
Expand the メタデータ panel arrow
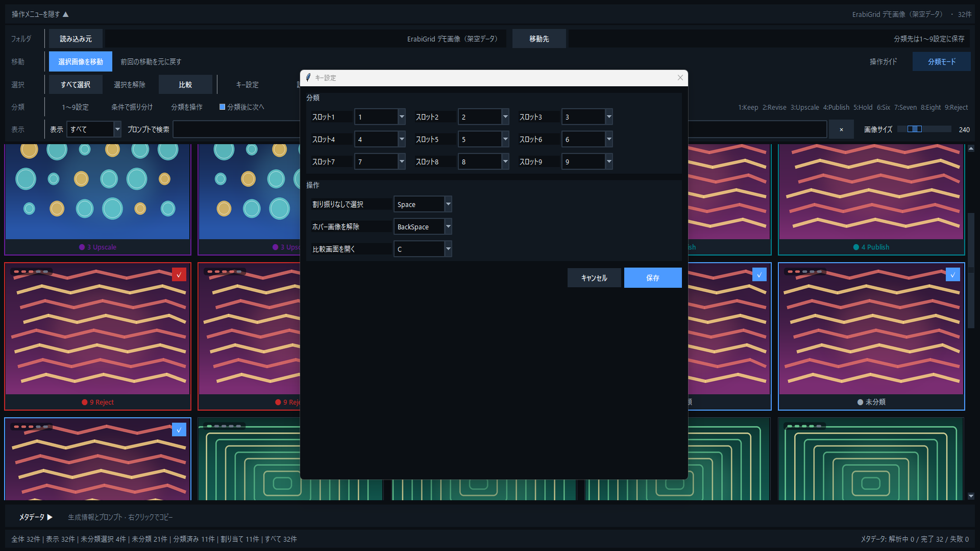(50, 517)
